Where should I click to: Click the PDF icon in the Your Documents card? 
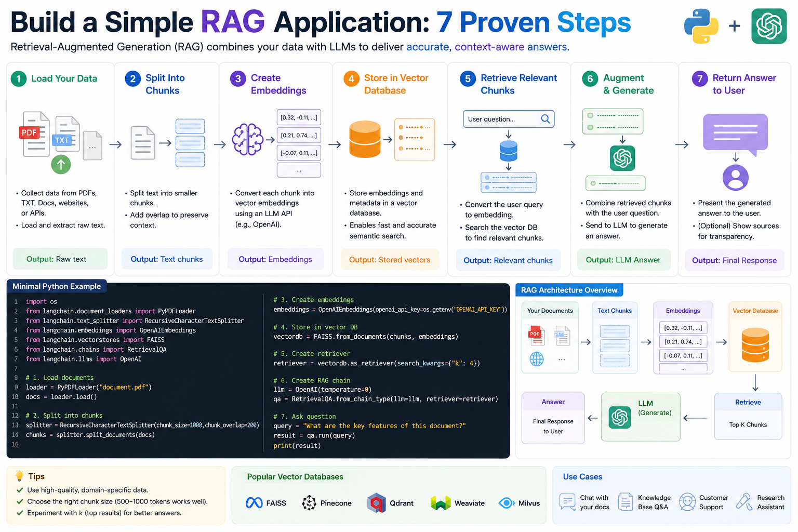[537, 335]
